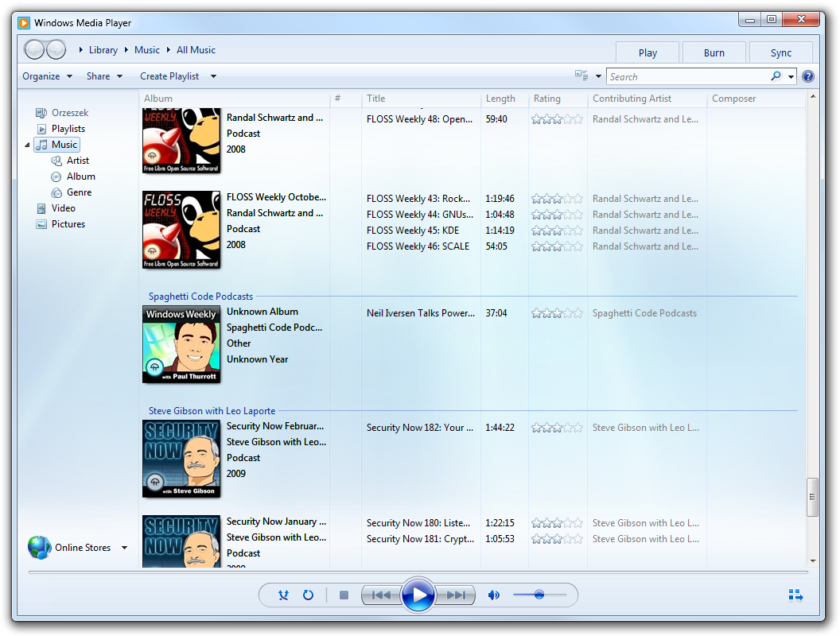Sort by Album column header

click(x=234, y=99)
